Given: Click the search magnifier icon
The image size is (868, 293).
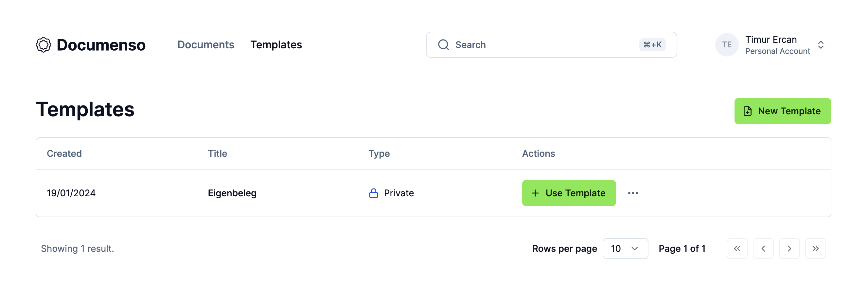Looking at the screenshot, I should tap(443, 45).
